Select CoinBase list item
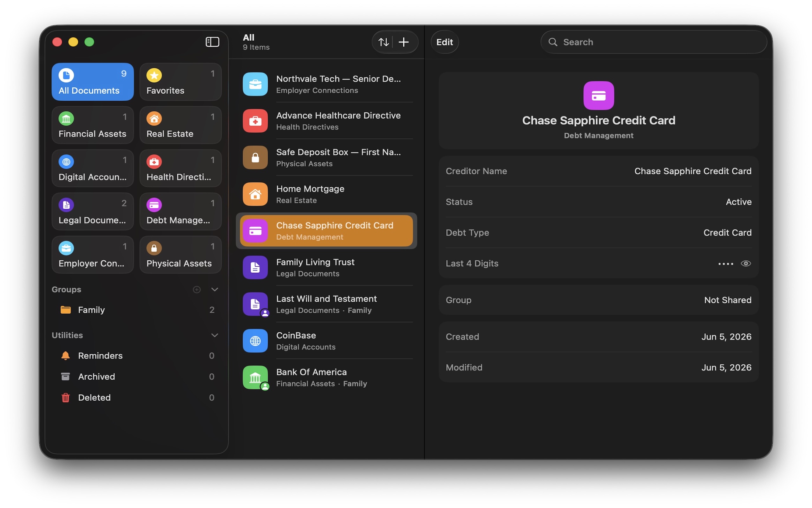The height and width of the screenshot is (508, 812). pos(326,341)
